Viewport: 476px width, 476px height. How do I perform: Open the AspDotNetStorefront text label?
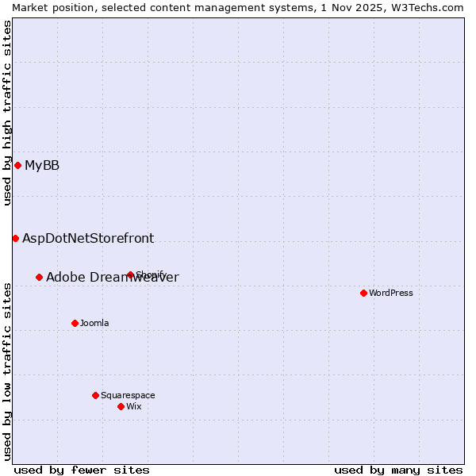point(88,239)
